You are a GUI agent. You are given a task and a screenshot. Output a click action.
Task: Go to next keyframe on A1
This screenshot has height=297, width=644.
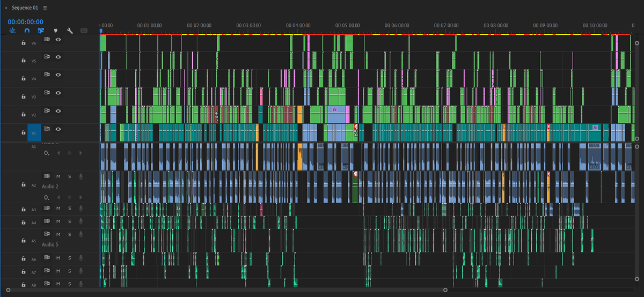[x=81, y=153]
